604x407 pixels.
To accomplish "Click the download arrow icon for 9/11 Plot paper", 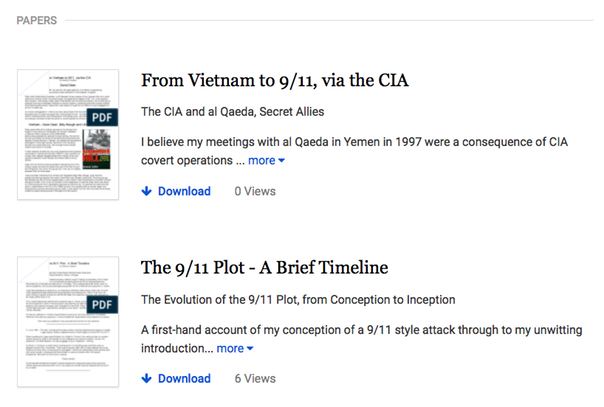I will coord(146,378).
